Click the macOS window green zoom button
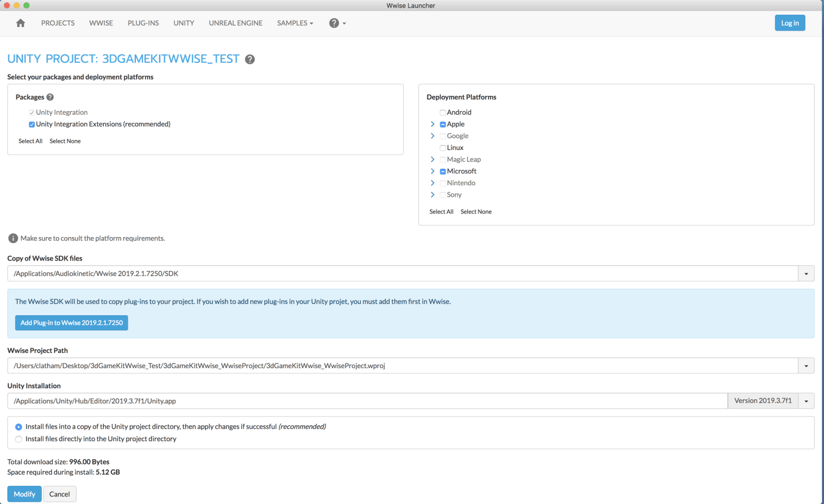 [26, 5]
